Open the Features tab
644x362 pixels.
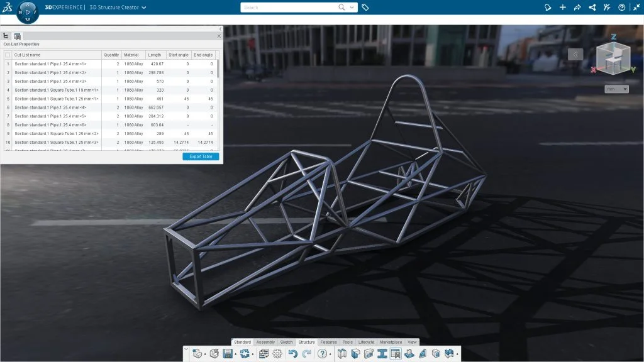click(x=328, y=342)
